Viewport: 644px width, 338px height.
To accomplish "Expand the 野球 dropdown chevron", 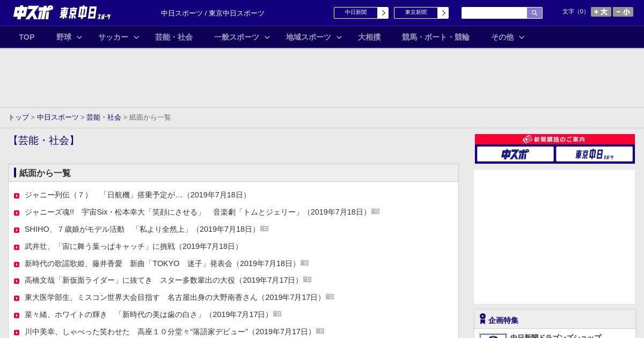I will tap(79, 37).
